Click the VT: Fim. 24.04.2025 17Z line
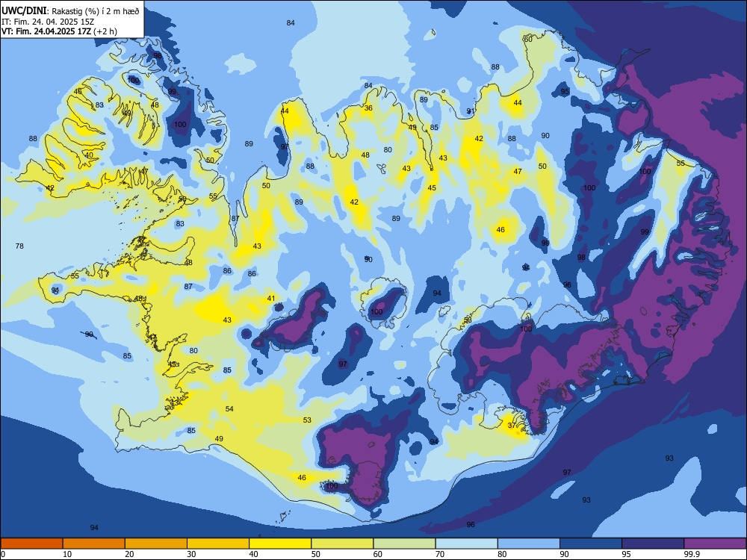 coord(59,31)
